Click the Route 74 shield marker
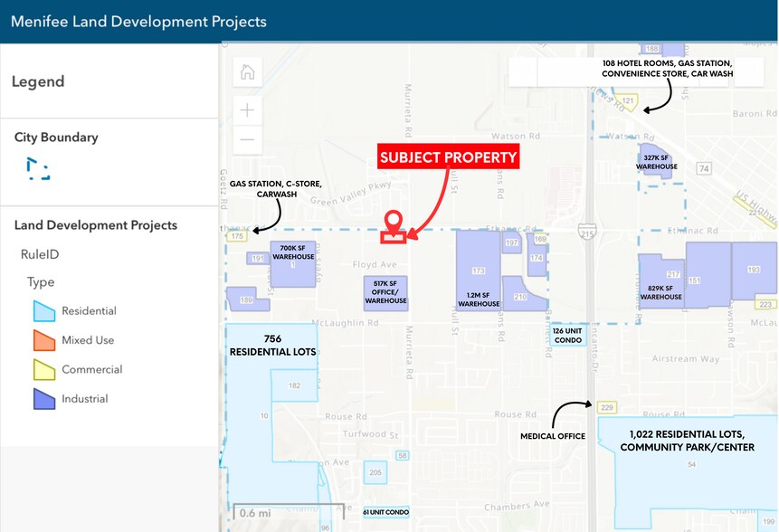 [705, 168]
